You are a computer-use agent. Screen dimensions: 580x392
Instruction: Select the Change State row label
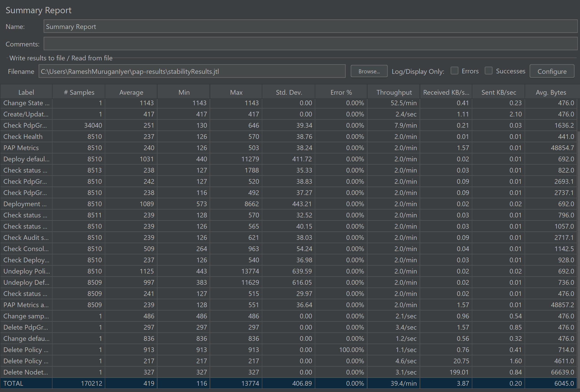pos(26,103)
